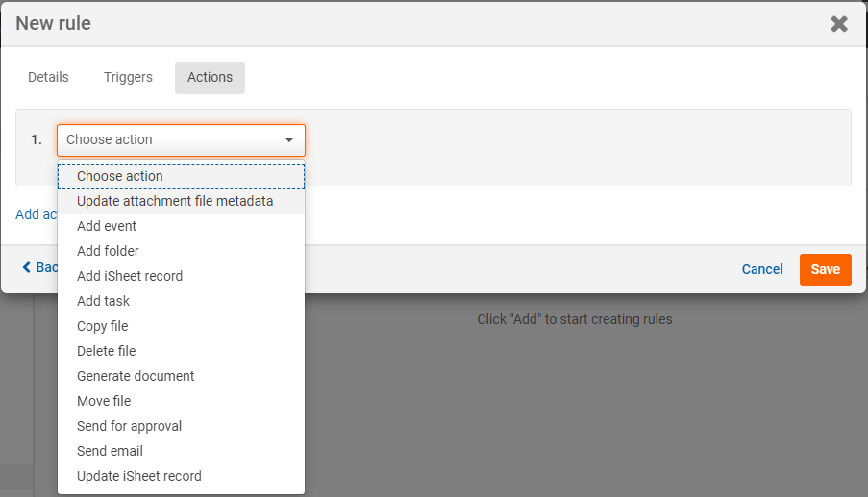Pick Copy file from the dropdown
The height and width of the screenshot is (497, 868).
pos(102,326)
